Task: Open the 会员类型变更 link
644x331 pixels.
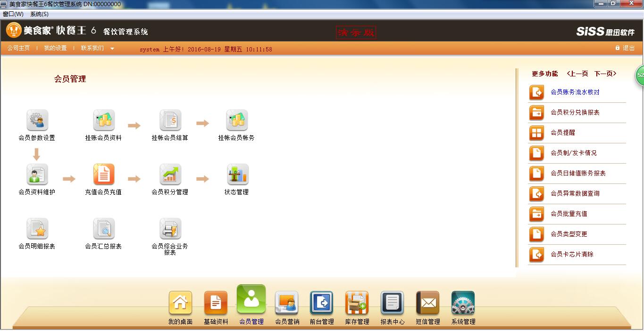Action: 569,234
